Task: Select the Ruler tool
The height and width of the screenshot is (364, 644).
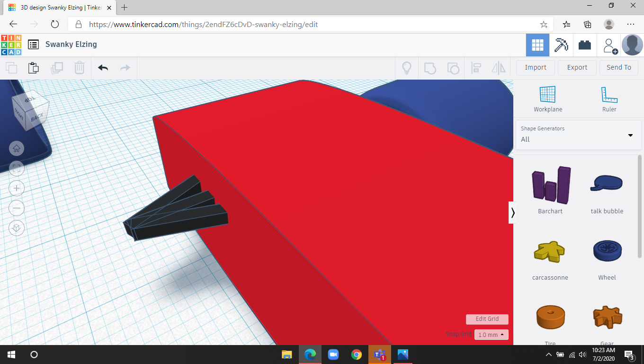Action: pos(609,99)
